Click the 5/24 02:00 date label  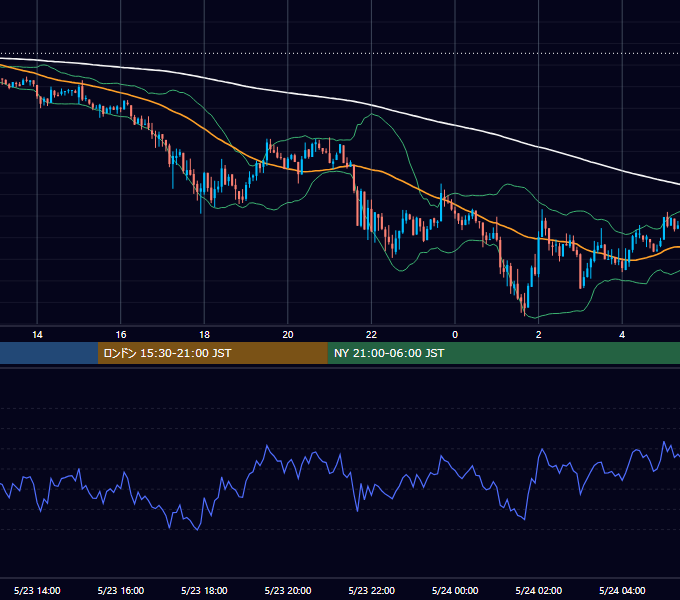[x=539, y=590]
